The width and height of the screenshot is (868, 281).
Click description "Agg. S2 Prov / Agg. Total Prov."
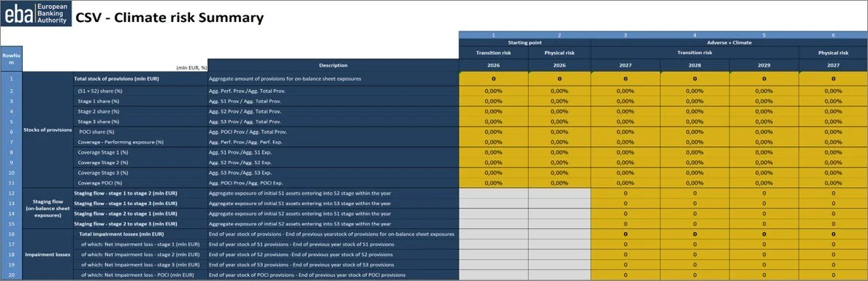[x=245, y=111]
